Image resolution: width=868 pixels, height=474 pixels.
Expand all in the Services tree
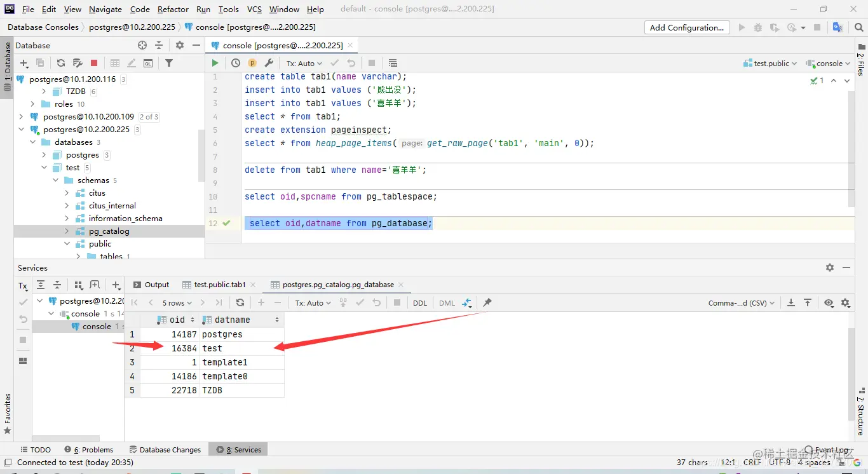(x=41, y=285)
